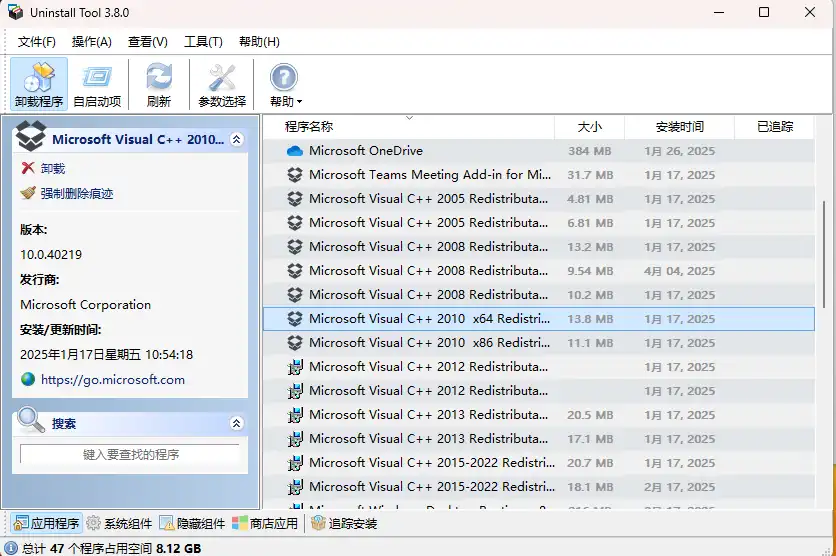Click the 384 MB size cell
Image resolution: width=836 pixels, height=556 pixels.
[590, 151]
